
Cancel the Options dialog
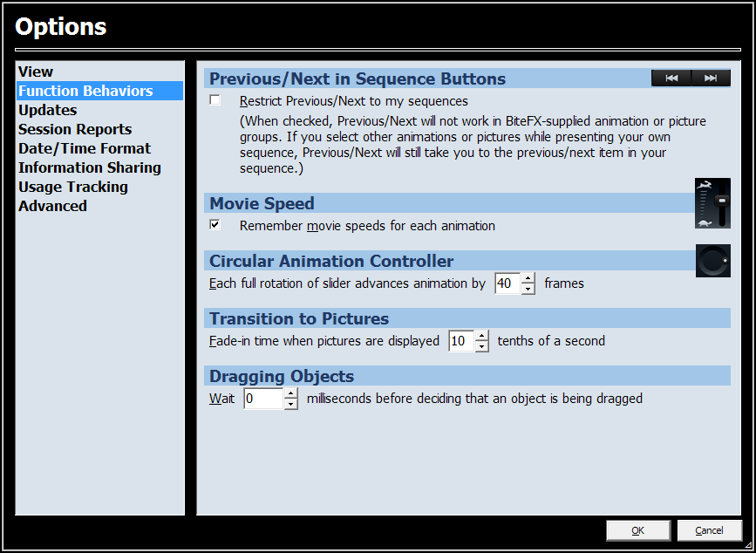click(709, 530)
